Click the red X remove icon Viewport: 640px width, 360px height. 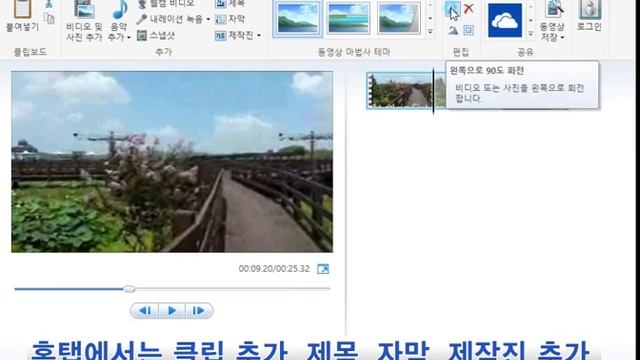tap(469, 8)
